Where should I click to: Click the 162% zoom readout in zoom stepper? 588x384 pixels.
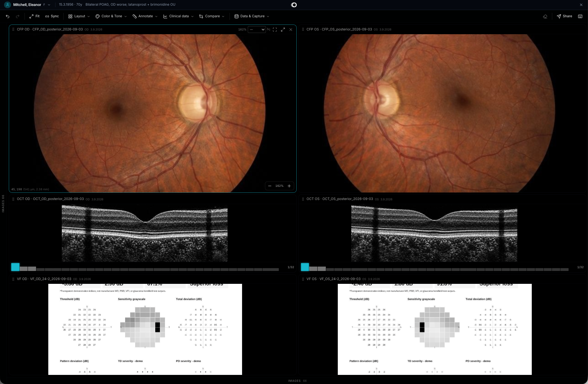(279, 186)
